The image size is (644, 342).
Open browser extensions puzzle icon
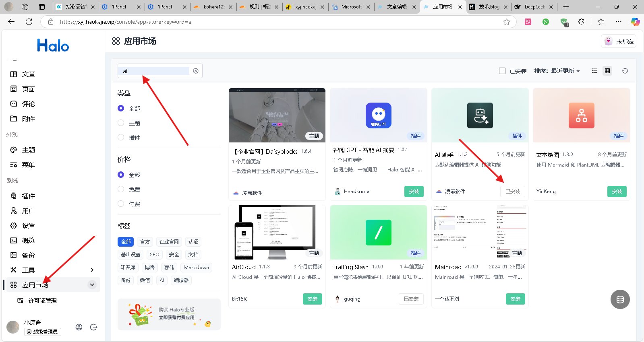click(581, 22)
